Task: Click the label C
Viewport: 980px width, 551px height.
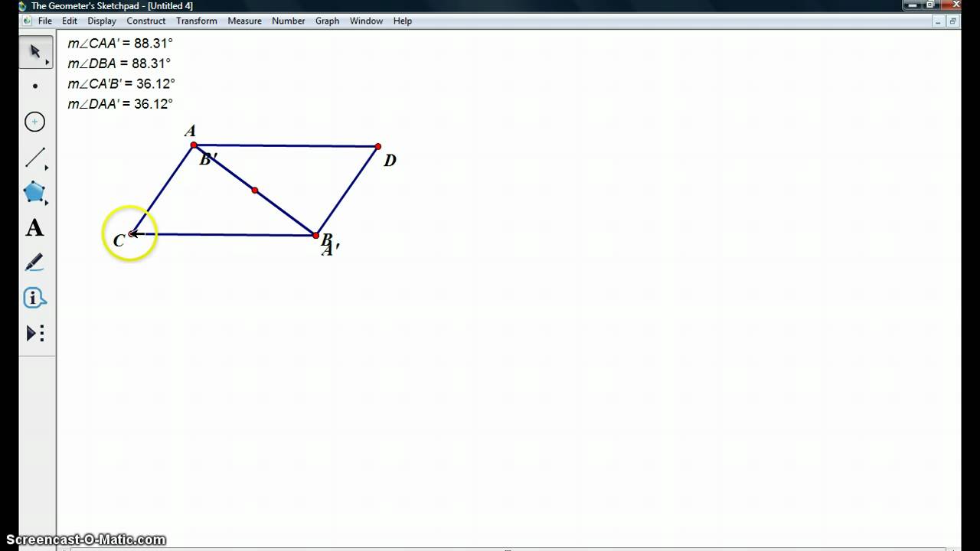Action: point(119,241)
